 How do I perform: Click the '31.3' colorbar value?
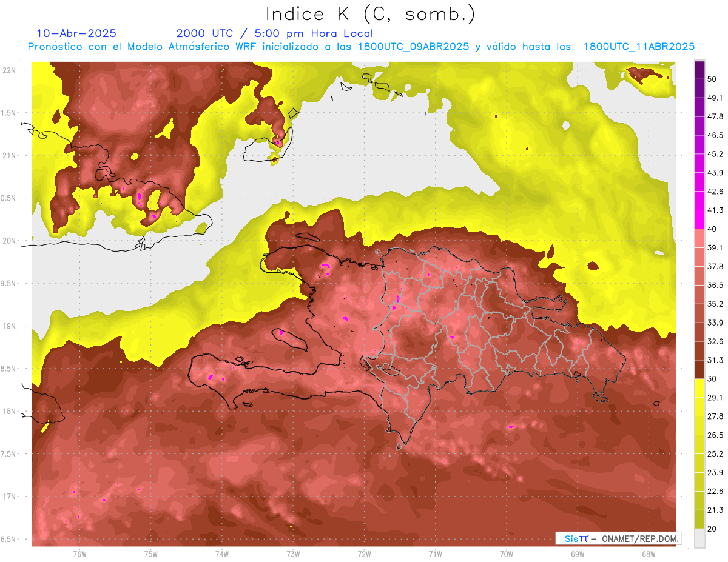715,360
